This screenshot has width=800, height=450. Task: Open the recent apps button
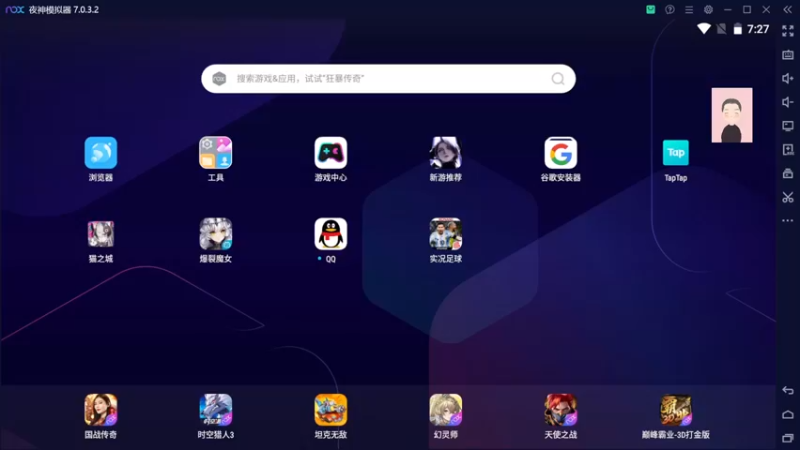[x=788, y=438]
